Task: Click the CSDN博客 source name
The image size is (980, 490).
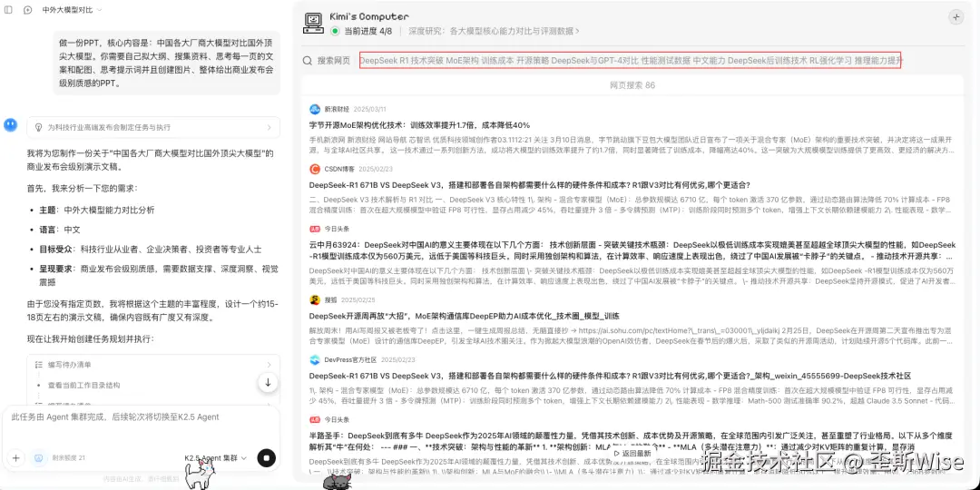Action: (338, 169)
